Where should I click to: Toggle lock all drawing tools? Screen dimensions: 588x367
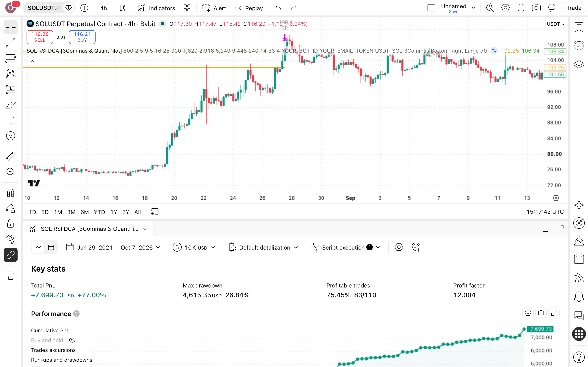(10, 223)
